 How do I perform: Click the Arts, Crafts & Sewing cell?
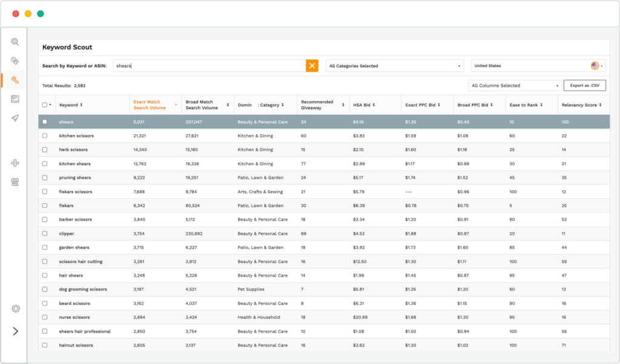click(x=260, y=192)
